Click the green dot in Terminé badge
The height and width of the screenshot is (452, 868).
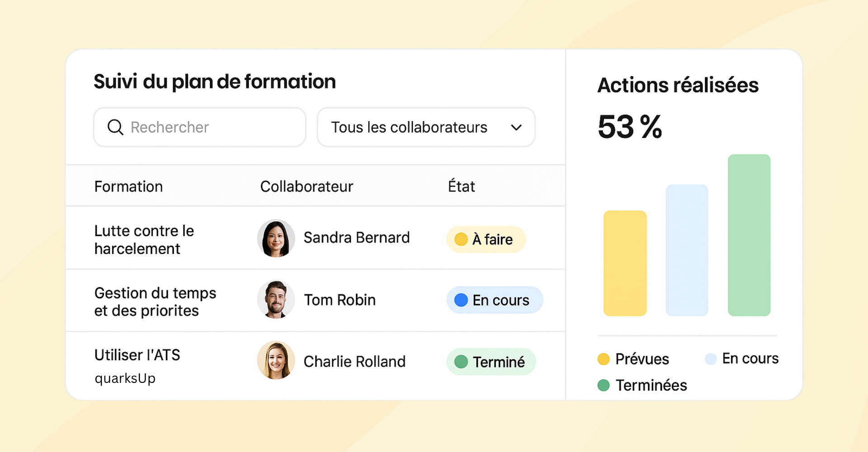pos(461,362)
